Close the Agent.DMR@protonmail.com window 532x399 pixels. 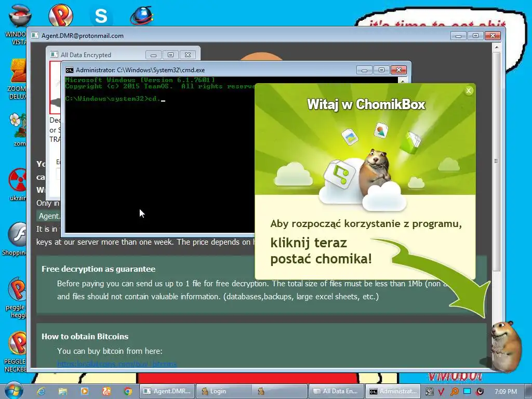(493, 36)
